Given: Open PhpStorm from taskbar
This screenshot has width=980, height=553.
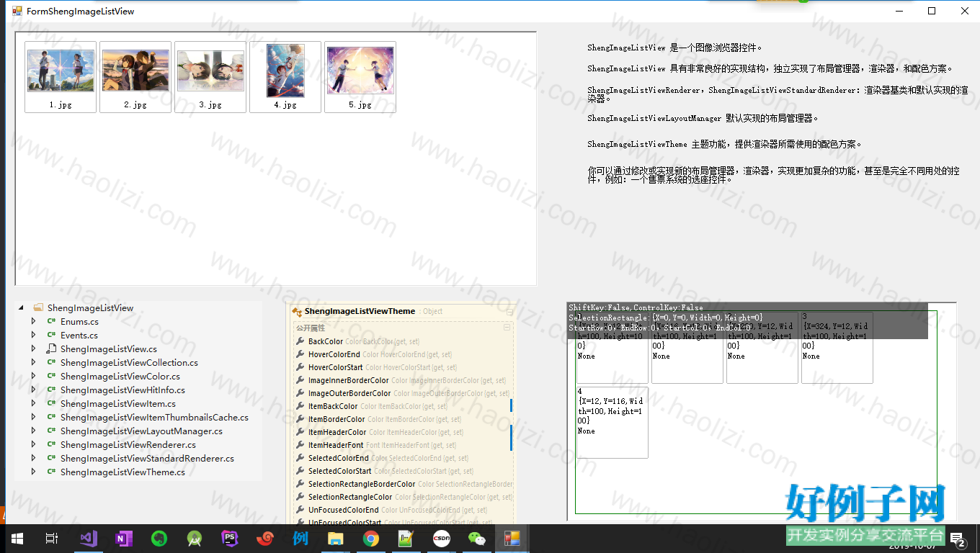Looking at the screenshot, I should tap(230, 539).
